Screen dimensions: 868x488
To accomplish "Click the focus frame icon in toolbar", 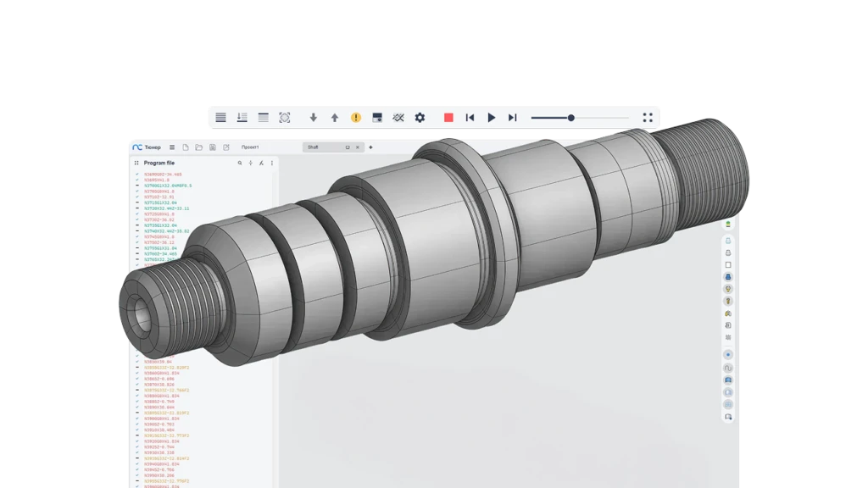I will click(x=285, y=118).
